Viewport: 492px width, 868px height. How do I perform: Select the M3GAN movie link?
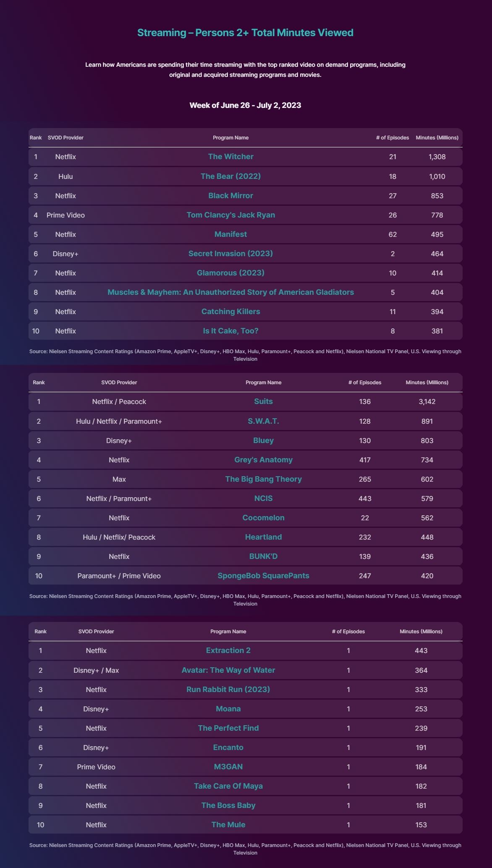tap(228, 767)
